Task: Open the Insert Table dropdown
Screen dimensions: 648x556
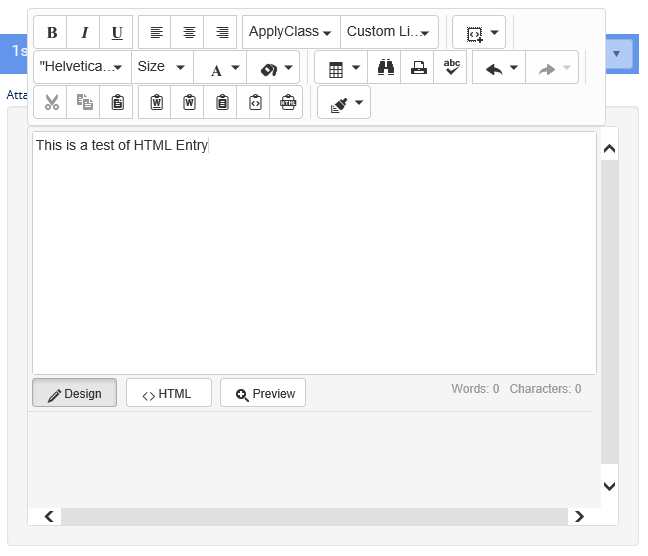Action: [x=344, y=68]
